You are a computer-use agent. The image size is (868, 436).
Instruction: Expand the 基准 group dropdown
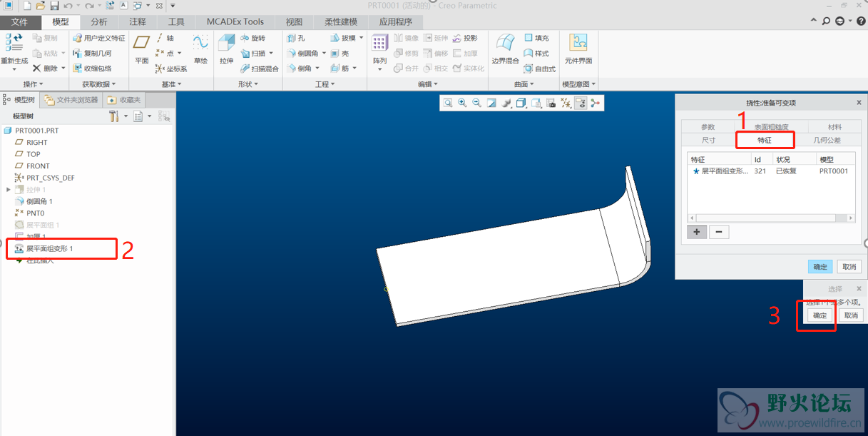[171, 84]
